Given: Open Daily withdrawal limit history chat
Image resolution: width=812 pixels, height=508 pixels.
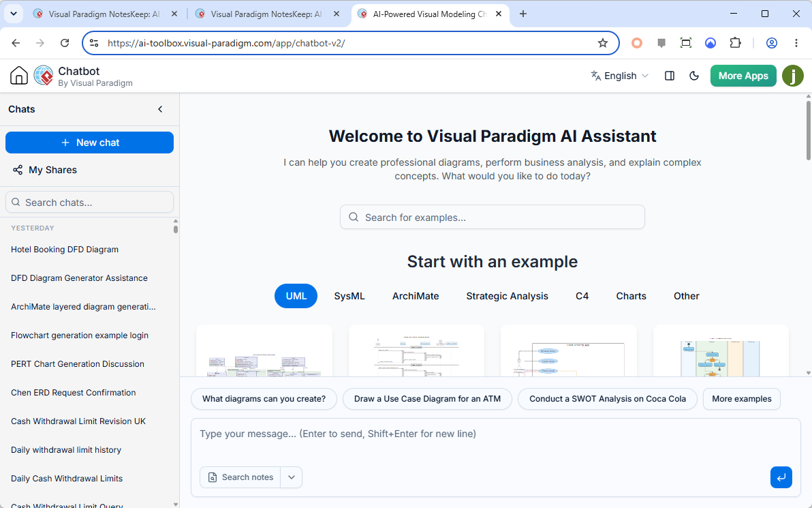Looking at the screenshot, I should tap(66, 450).
